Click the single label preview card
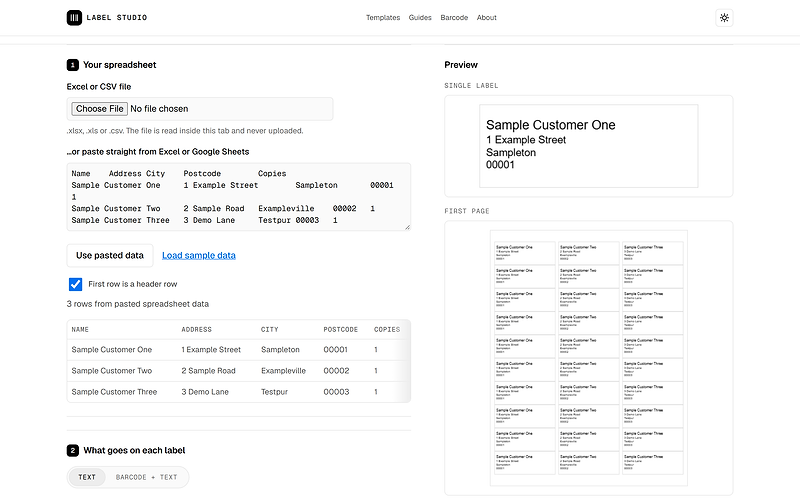This screenshot has height=500, width=800. [588, 146]
